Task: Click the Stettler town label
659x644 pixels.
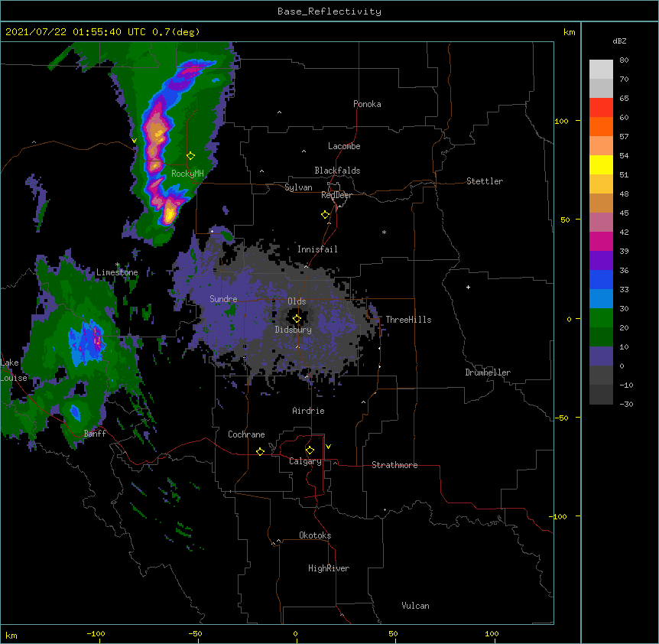Action: (x=485, y=181)
